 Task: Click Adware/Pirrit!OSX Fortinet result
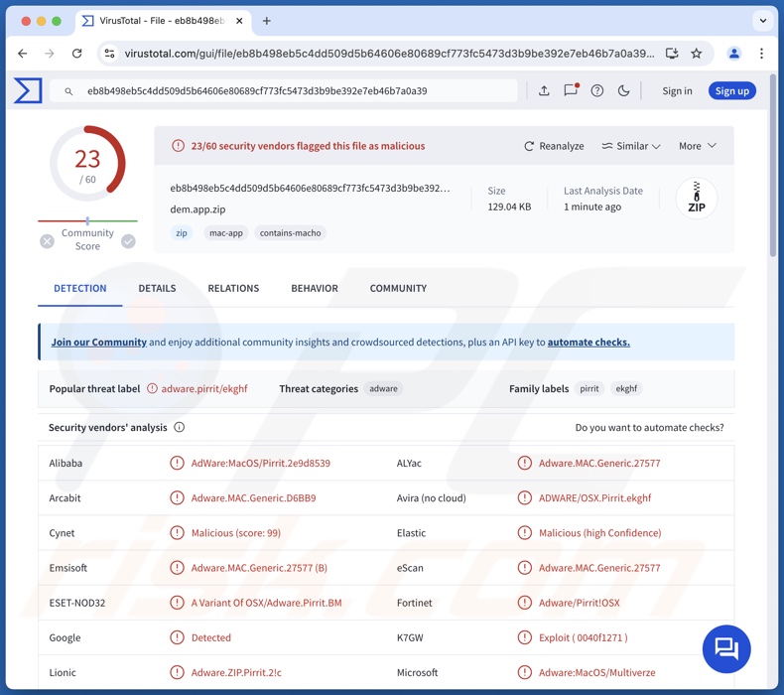pyautogui.click(x=579, y=603)
